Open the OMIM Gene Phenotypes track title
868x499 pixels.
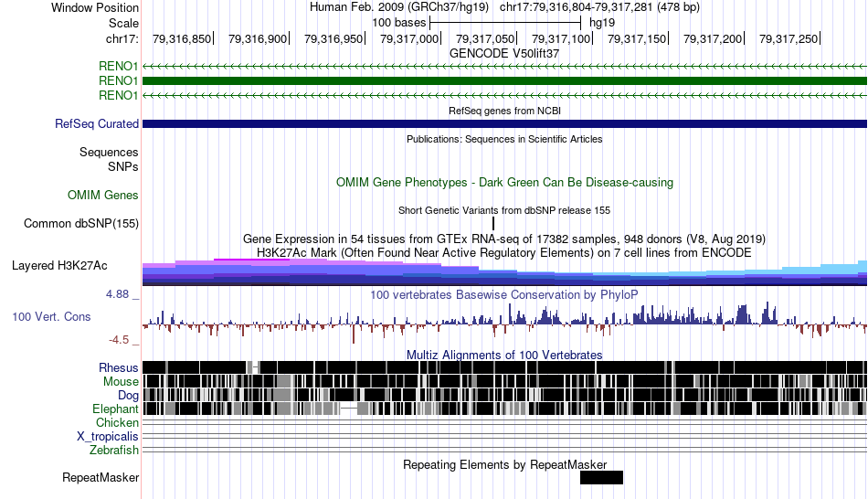click(504, 182)
